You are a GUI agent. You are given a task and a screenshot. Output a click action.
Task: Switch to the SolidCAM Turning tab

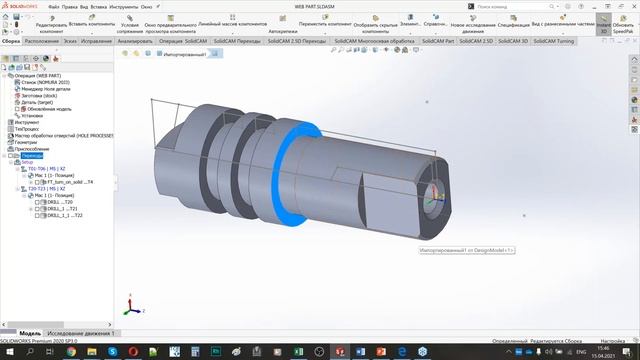point(553,41)
